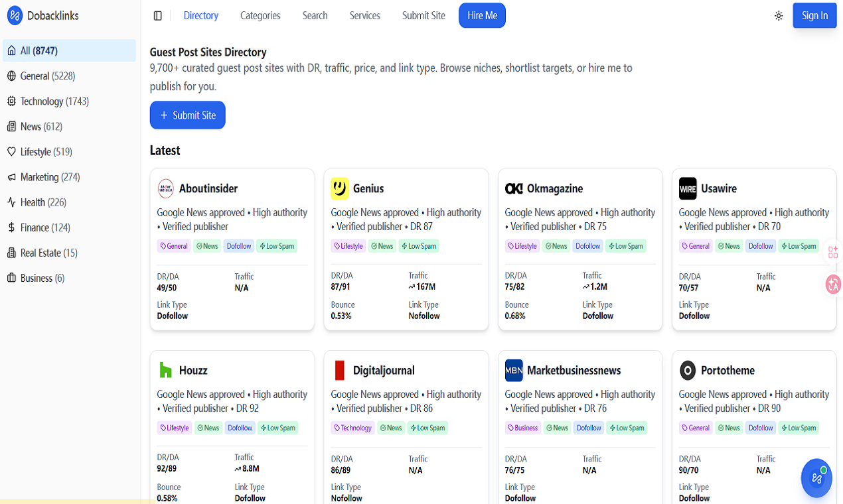Screen dimensions: 843x504
Task: Select the Health pulse icon in sidebar
Action: (11, 202)
